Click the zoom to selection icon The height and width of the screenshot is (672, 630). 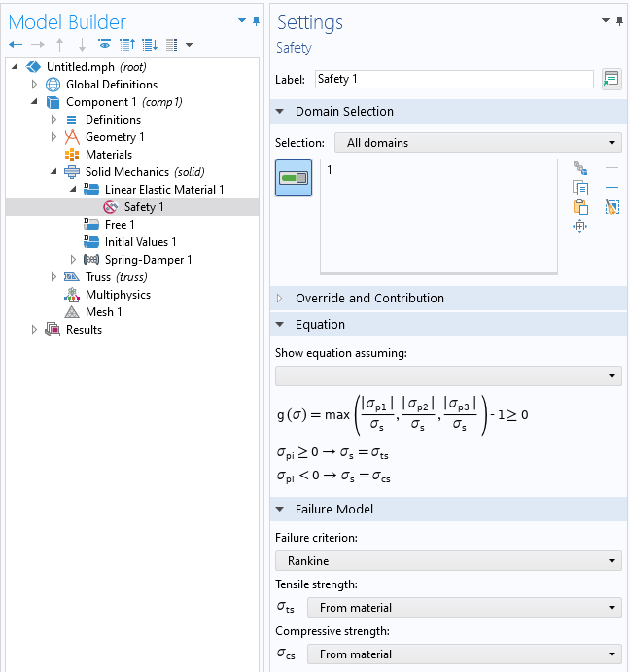coord(580,227)
